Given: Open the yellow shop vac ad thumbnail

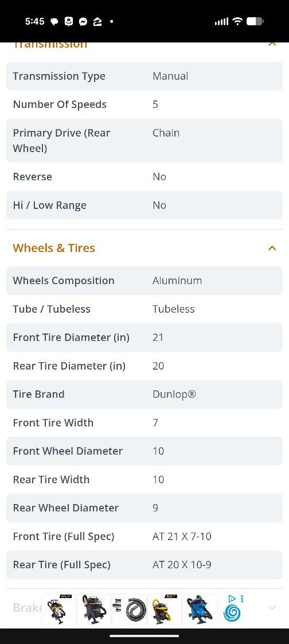Looking at the screenshot, I should coord(164,610).
